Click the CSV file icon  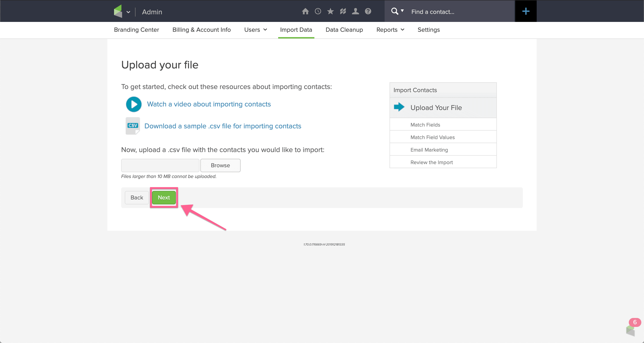pyautogui.click(x=133, y=126)
